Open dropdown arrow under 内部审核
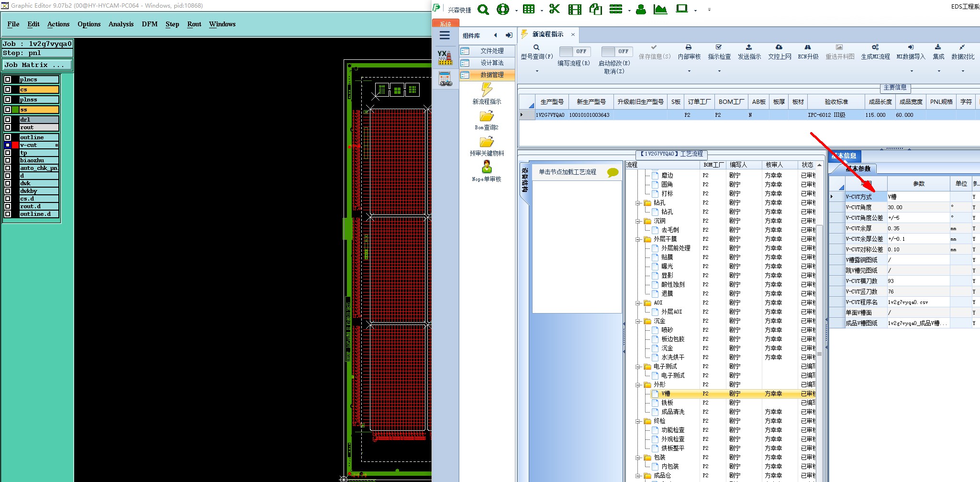This screenshot has height=482, width=980. pyautogui.click(x=689, y=71)
